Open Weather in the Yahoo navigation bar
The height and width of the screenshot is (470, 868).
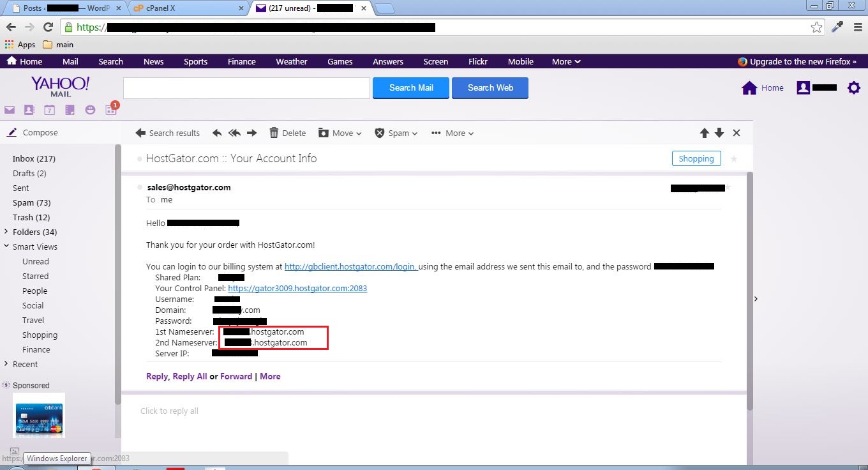(292, 61)
